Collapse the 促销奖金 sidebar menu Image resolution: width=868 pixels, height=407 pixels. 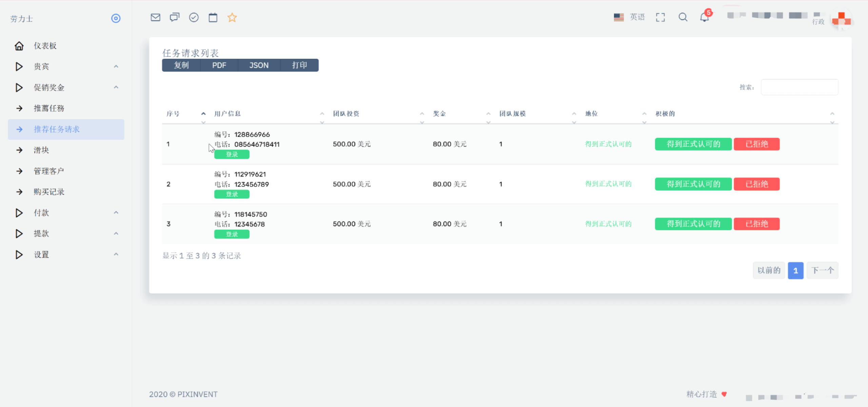pyautogui.click(x=49, y=88)
